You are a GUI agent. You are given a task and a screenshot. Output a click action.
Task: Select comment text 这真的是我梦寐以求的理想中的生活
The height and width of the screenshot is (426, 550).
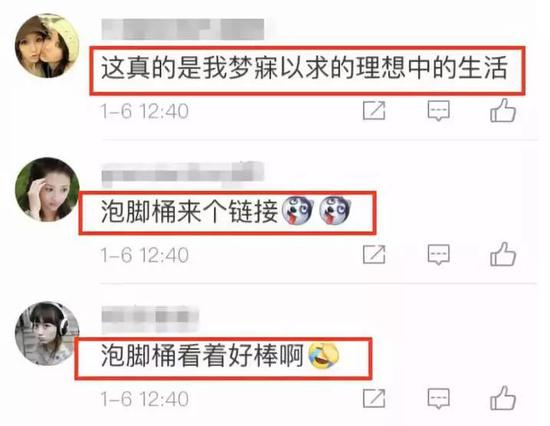pyautogui.click(x=304, y=68)
